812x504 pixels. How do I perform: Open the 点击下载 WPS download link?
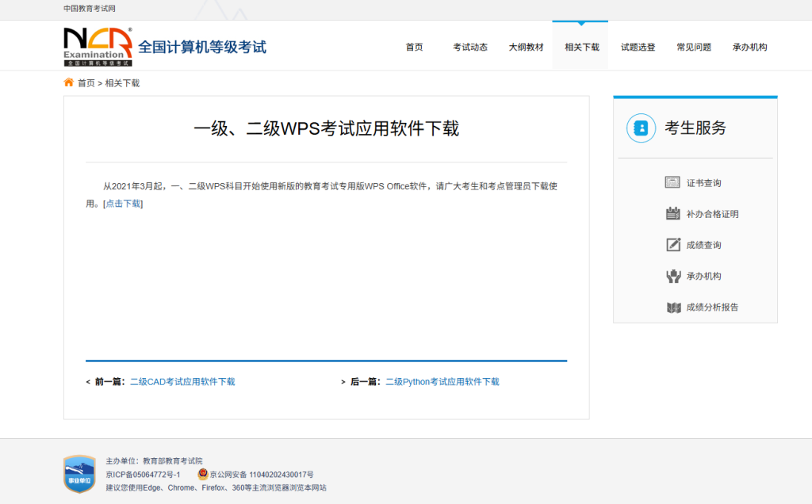(123, 203)
